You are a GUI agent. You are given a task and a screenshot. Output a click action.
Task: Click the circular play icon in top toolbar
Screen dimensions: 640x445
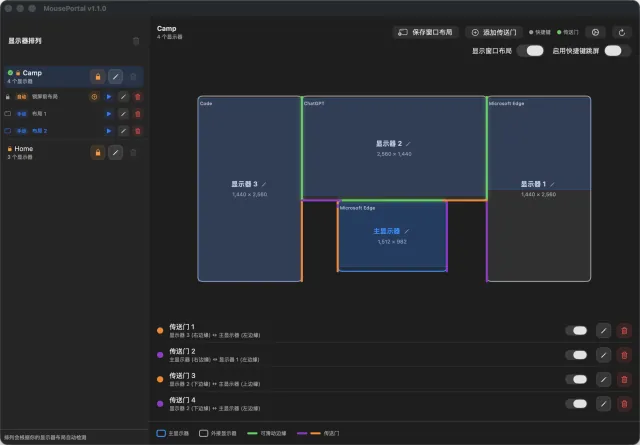click(x=596, y=32)
